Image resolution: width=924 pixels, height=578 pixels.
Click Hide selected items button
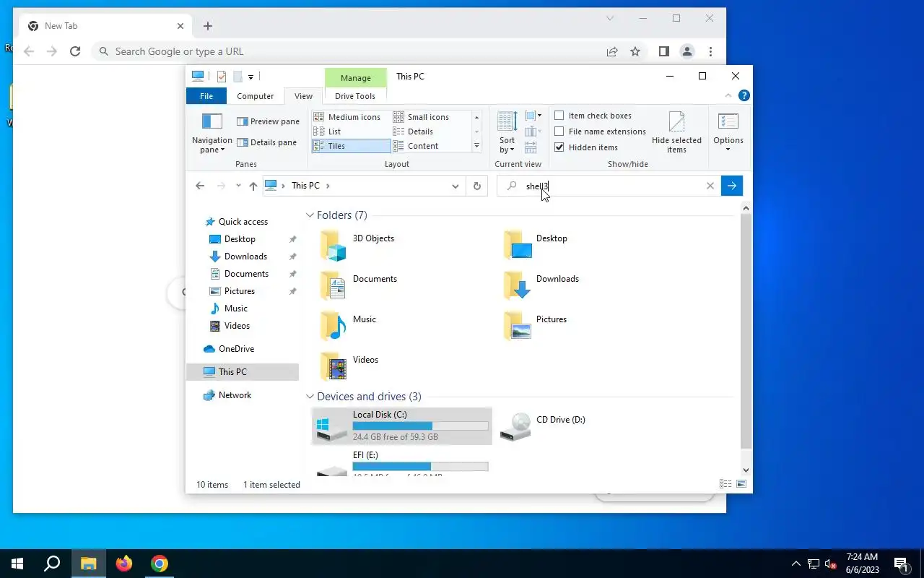pos(676,132)
